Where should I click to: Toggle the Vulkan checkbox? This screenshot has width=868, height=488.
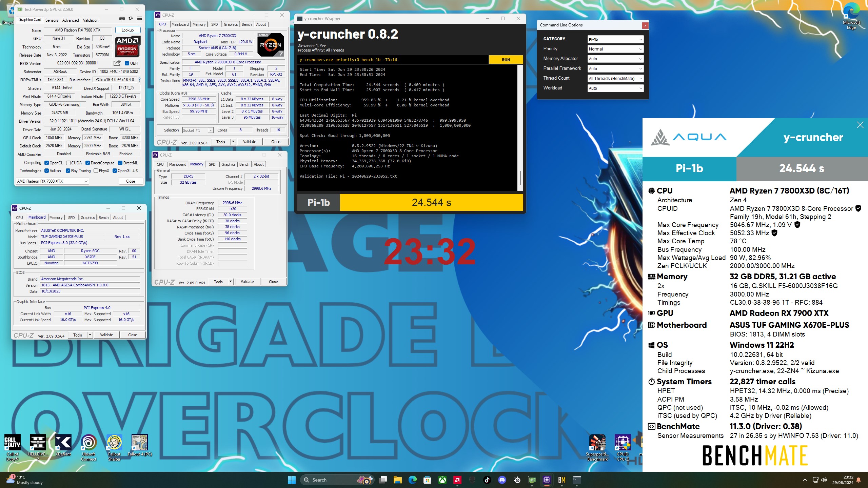(47, 171)
